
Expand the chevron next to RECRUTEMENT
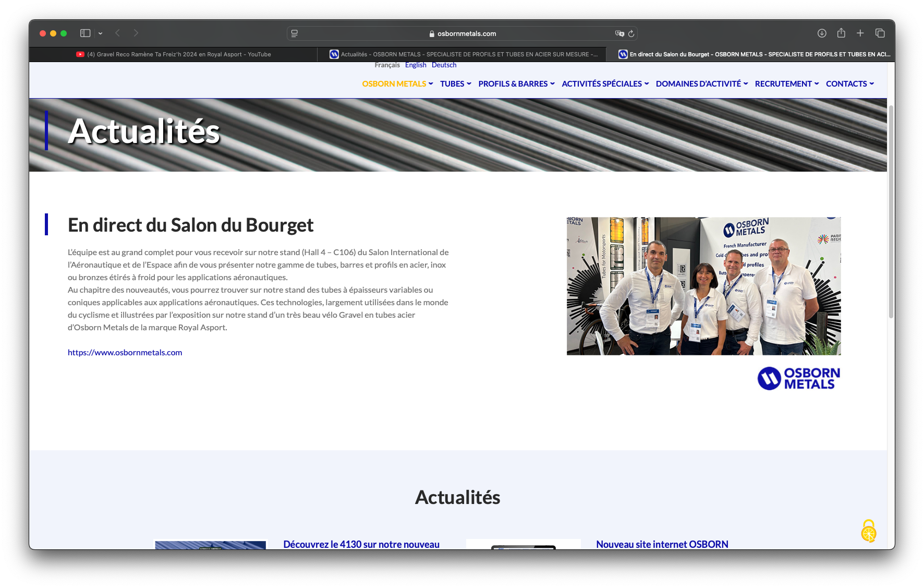coord(817,83)
